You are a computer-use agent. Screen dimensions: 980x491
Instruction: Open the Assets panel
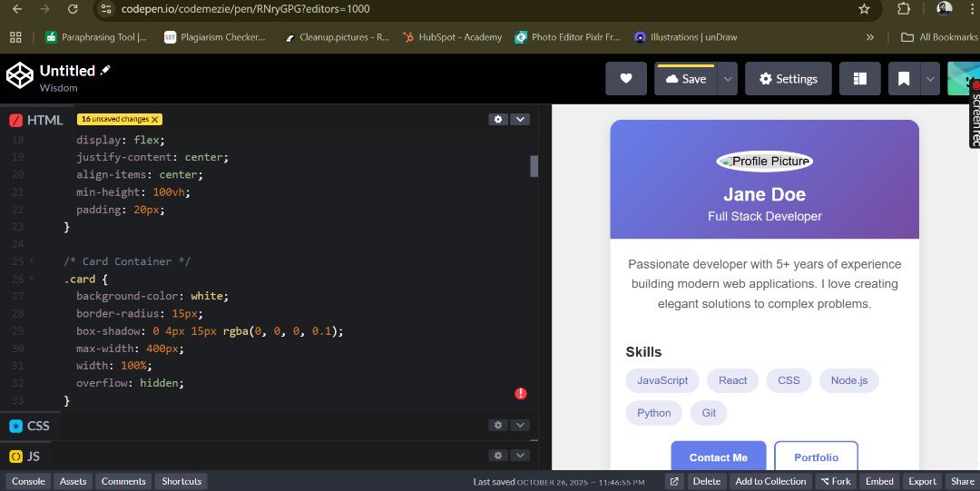coord(73,481)
